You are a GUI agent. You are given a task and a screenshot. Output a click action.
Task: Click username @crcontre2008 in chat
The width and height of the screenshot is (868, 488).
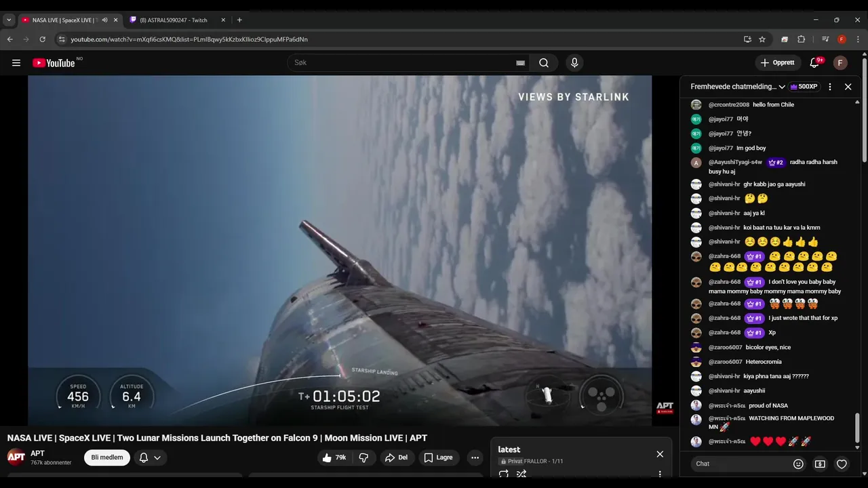[729, 105]
